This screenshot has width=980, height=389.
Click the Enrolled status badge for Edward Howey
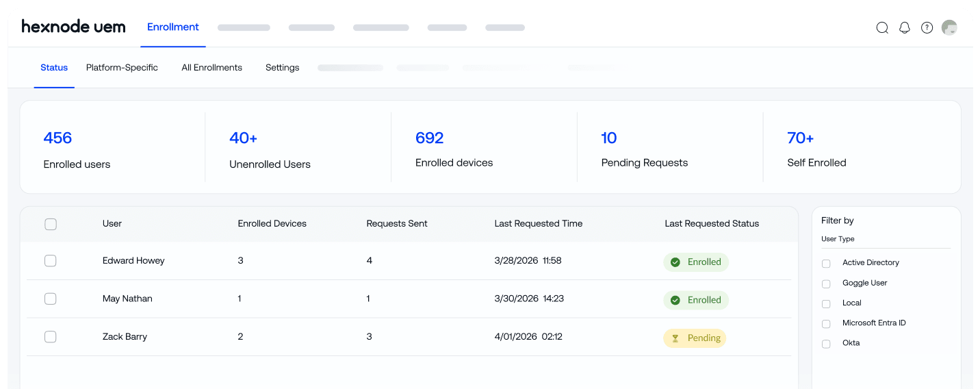[696, 262]
